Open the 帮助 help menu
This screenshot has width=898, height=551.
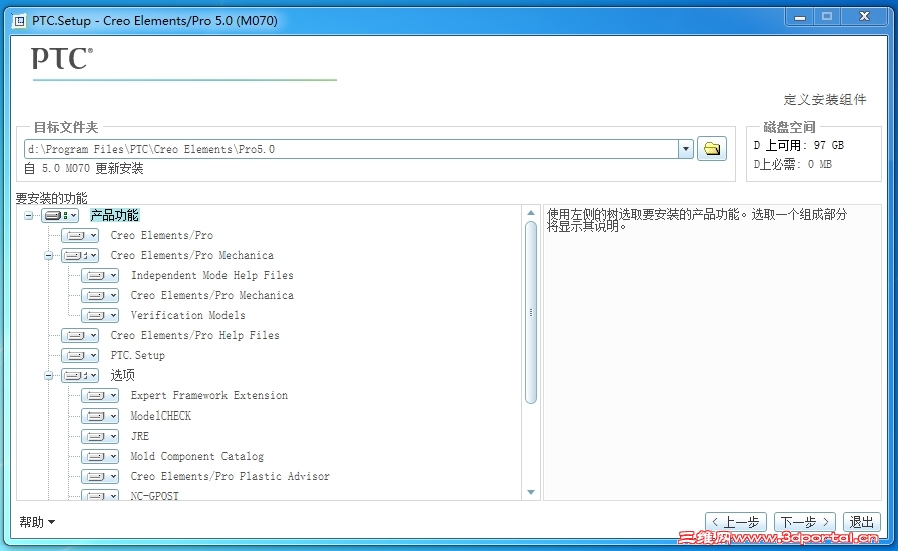tap(37, 522)
